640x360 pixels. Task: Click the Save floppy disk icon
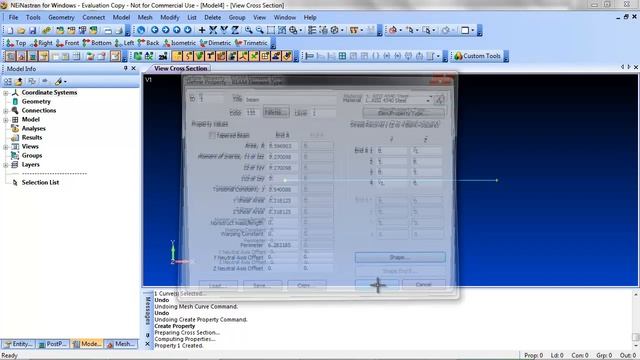tap(32, 30)
